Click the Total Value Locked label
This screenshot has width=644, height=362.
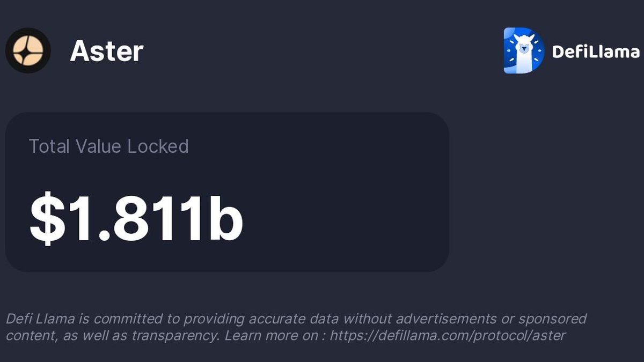point(108,146)
